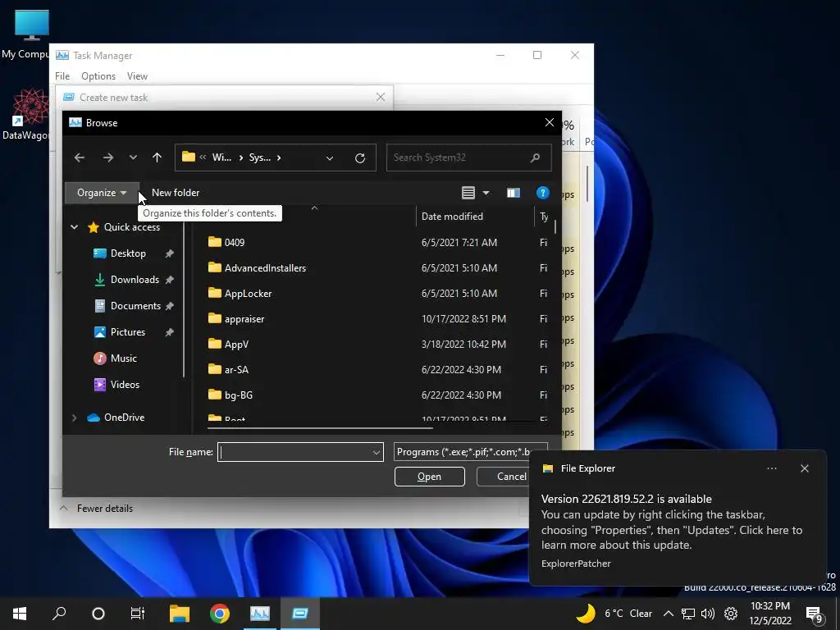Open the view options dropdown arrow

(486, 193)
